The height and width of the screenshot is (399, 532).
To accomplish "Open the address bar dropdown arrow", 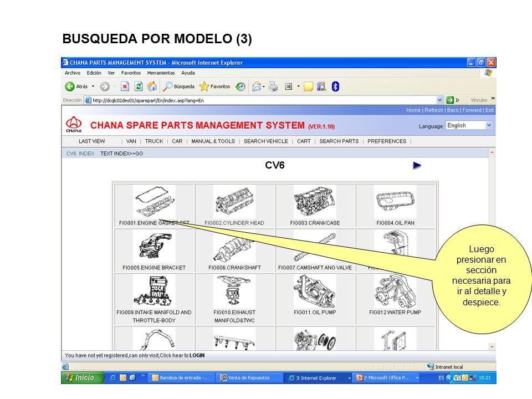I will coord(439,100).
